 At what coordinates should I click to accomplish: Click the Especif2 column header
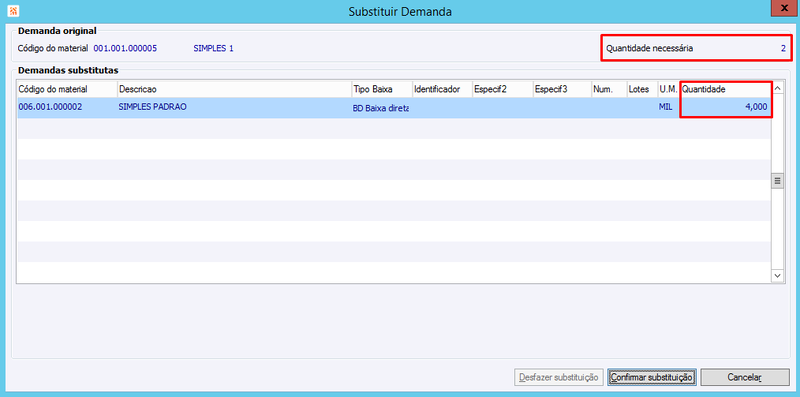(x=503, y=89)
